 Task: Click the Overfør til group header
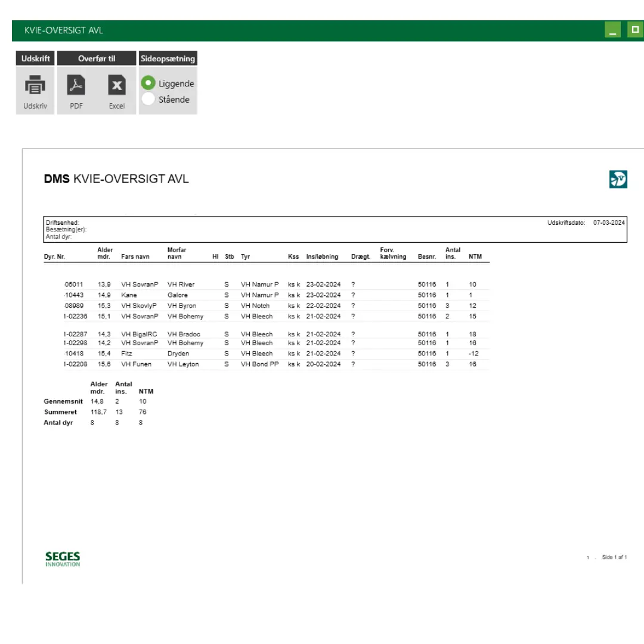point(97,58)
